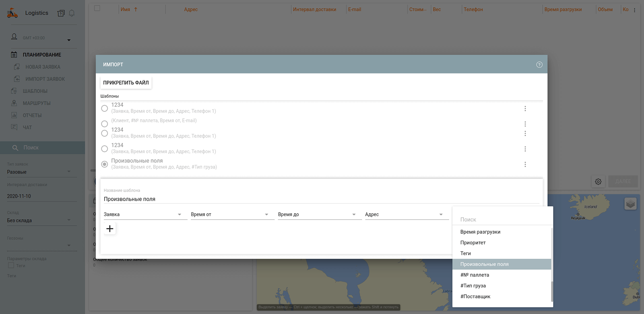Screen dimensions: 644x314
Task: Click the Поиск field in dropdown list
Action: pos(503,220)
